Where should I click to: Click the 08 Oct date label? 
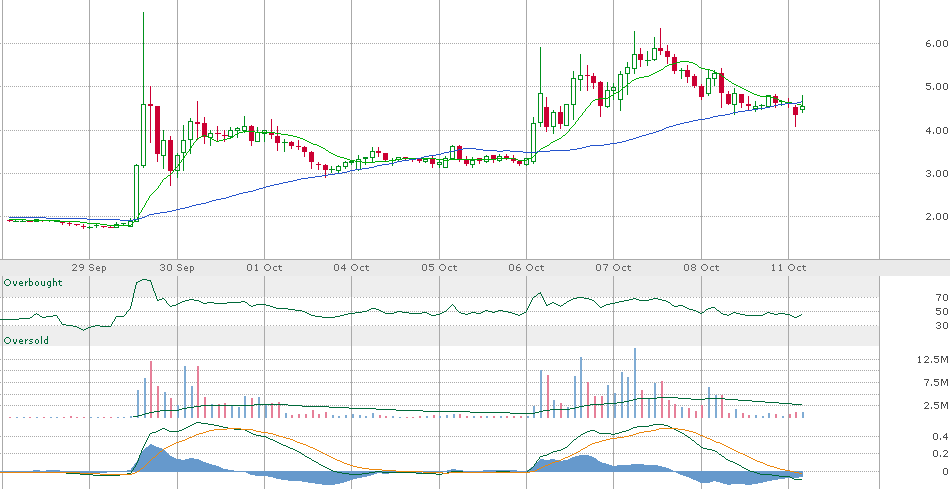click(701, 268)
